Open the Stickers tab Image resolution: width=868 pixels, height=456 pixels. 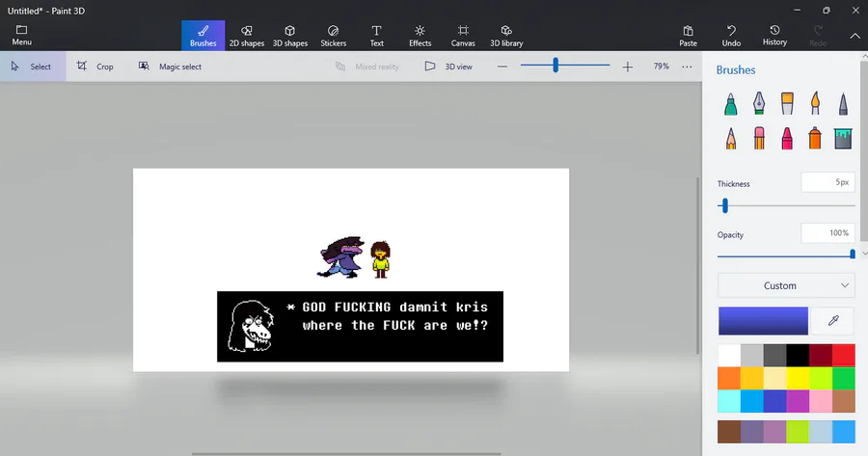click(334, 36)
